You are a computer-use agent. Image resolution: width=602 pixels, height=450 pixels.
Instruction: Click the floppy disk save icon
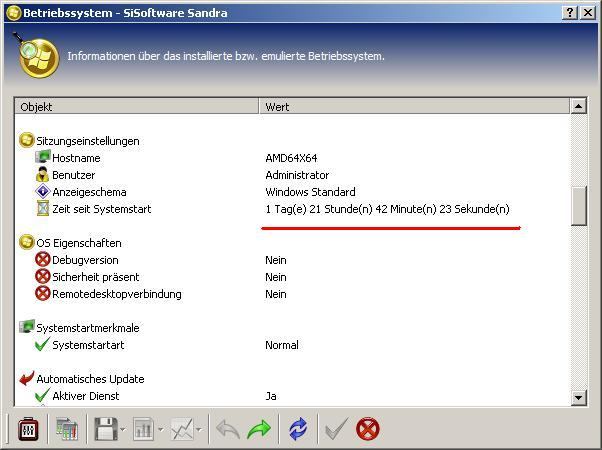tap(106, 429)
